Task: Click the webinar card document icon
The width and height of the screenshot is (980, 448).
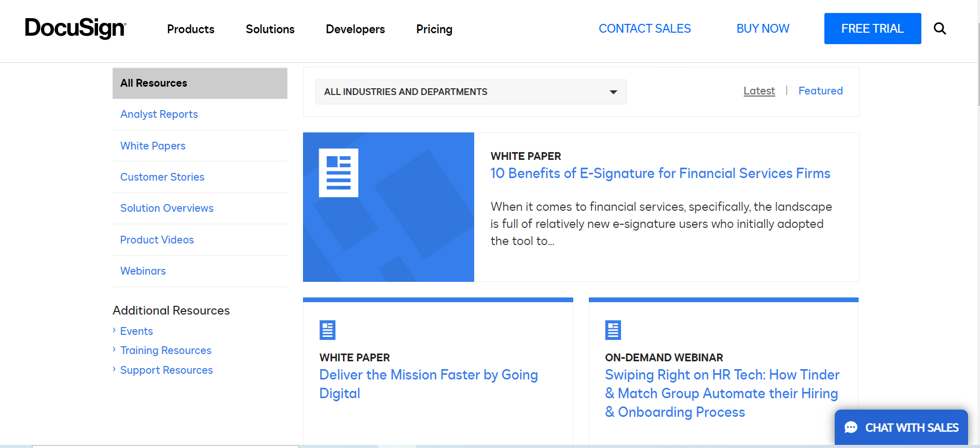Action: tap(613, 330)
